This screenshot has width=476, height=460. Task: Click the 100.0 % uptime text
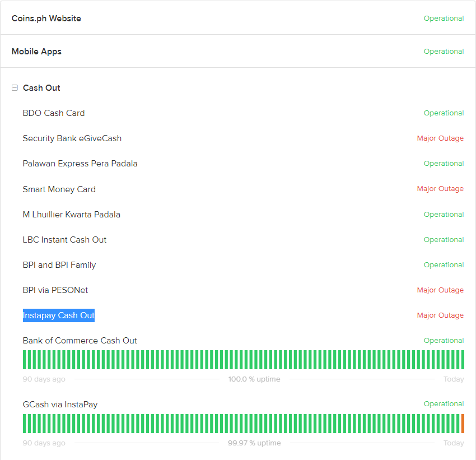pyautogui.click(x=254, y=379)
